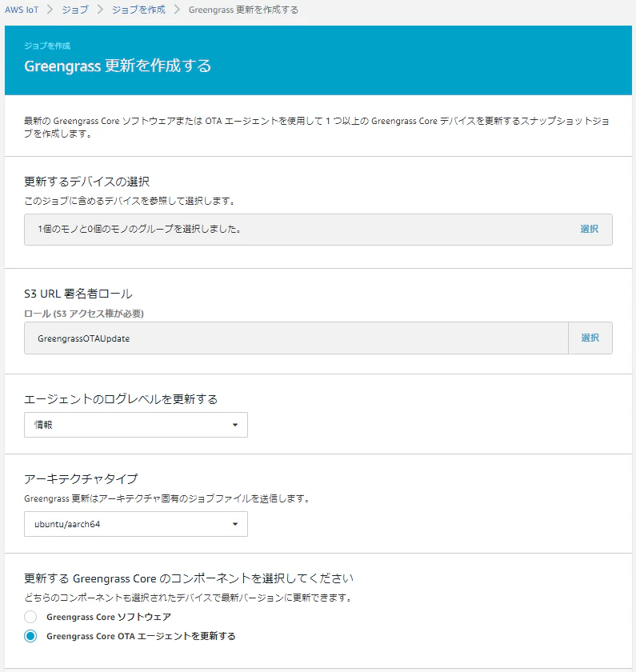Go to AWS IoT breadcrumb link

[x=22, y=10]
